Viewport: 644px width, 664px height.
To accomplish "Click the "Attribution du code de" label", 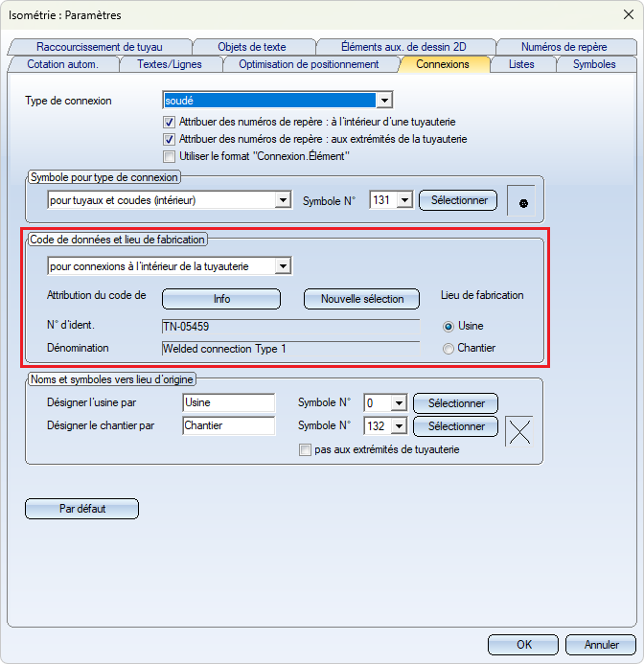I will (x=97, y=295).
